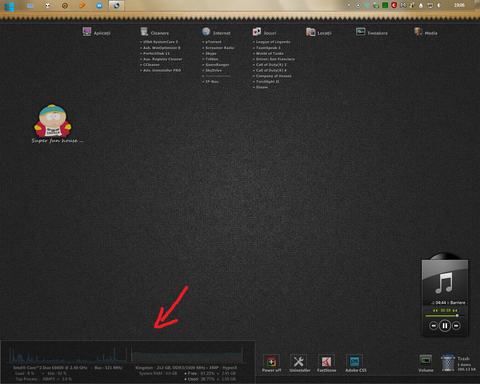Click the Aplicații menu label
The height and width of the screenshot is (384, 480).
click(102, 33)
